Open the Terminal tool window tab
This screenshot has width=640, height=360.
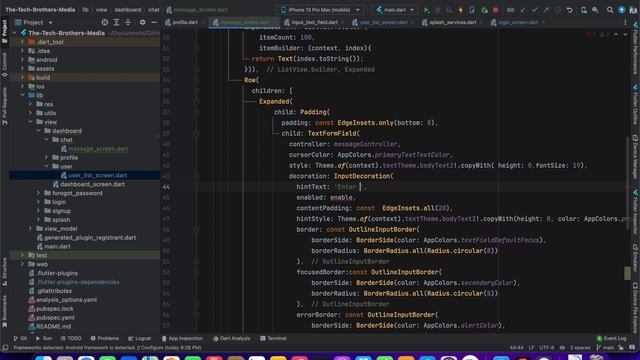pyautogui.click(x=273, y=338)
